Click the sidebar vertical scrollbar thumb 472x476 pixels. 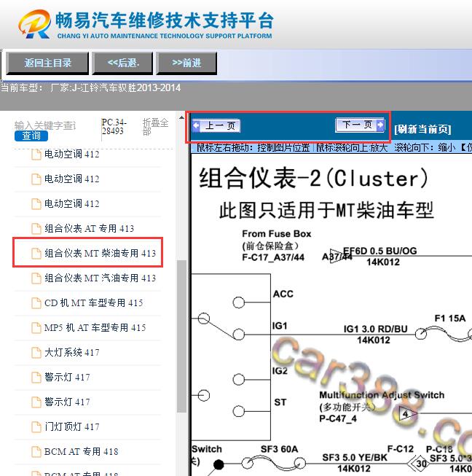point(181,336)
